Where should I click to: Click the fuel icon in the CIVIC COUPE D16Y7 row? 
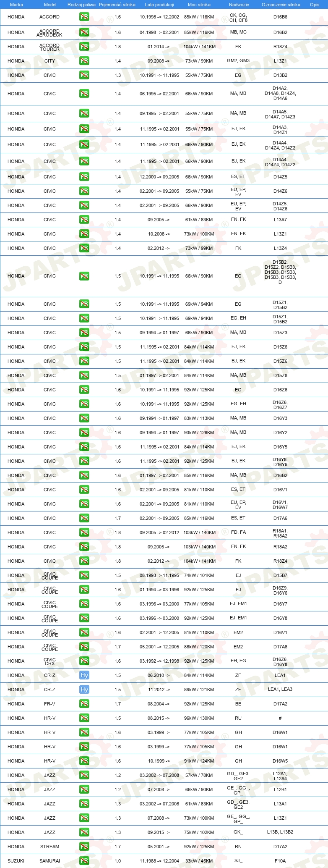coord(84,604)
